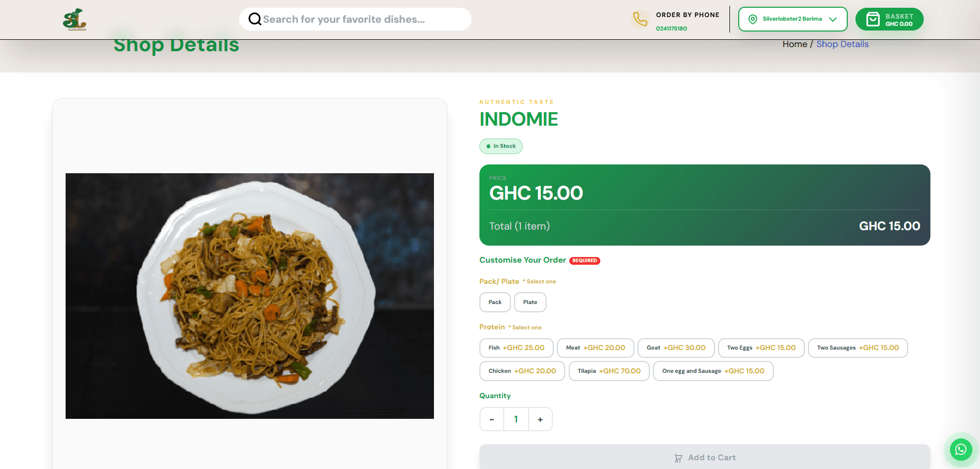Image resolution: width=980 pixels, height=469 pixels.
Task: Click the location pin icon
Action: [x=753, y=19]
